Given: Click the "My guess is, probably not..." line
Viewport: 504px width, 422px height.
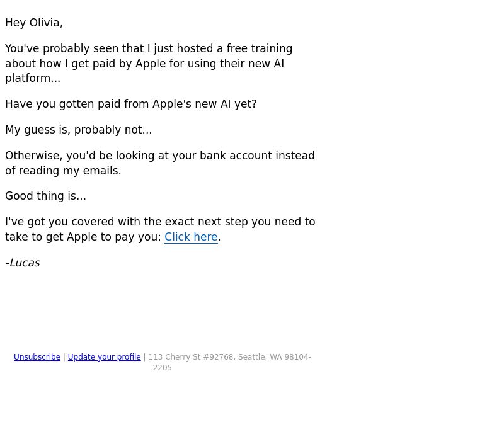Looking at the screenshot, I should pos(78,130).
